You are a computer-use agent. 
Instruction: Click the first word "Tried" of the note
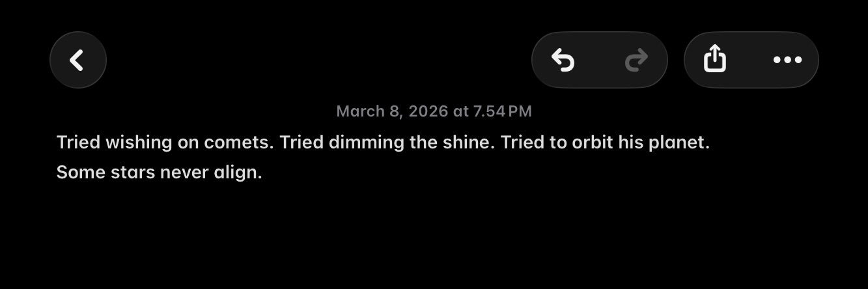[78, 143]
